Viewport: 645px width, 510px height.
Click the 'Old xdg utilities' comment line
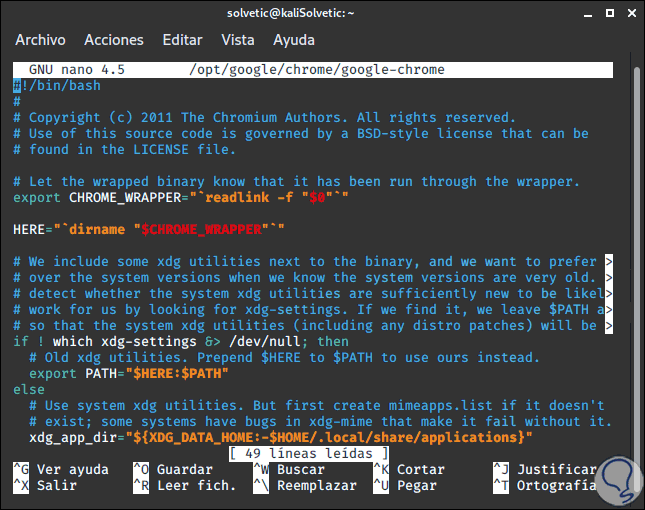pyautogui.click(x=284, y=357)
